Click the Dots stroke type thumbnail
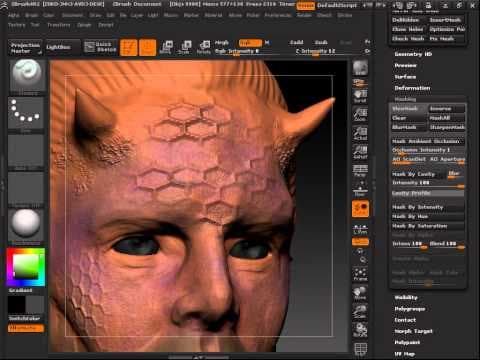Viewport: 480px width, 360px height. [26, 113]
